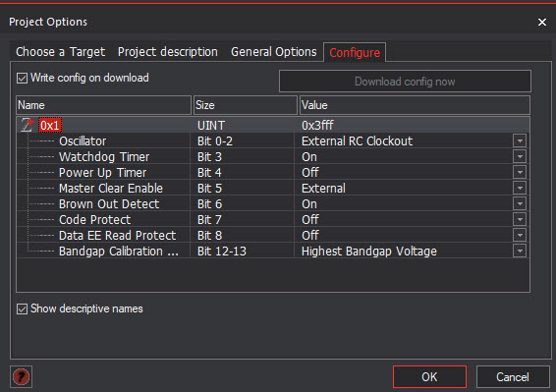This screenshot has width=556, height=392.
Task: Click the Off value for Power Up Timer
Action: pyautogui.click(x=310, y=173)
